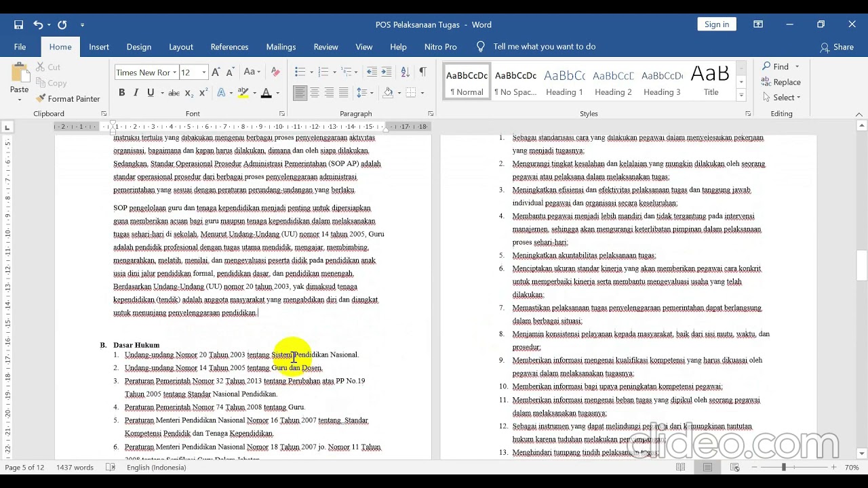Viewport: 868px width, 488px height.
Task: Open Ribbon Display Options
Action: pyautogui.click(x=758, y=24)
